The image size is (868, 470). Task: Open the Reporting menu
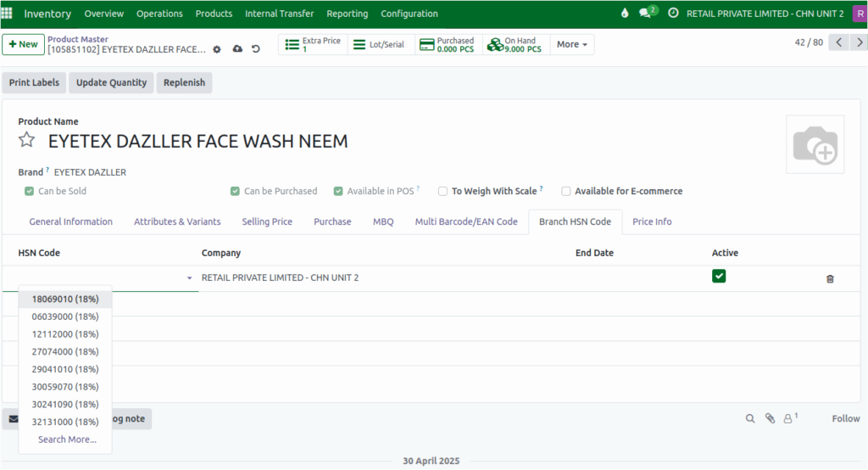[x=347, y=14]
